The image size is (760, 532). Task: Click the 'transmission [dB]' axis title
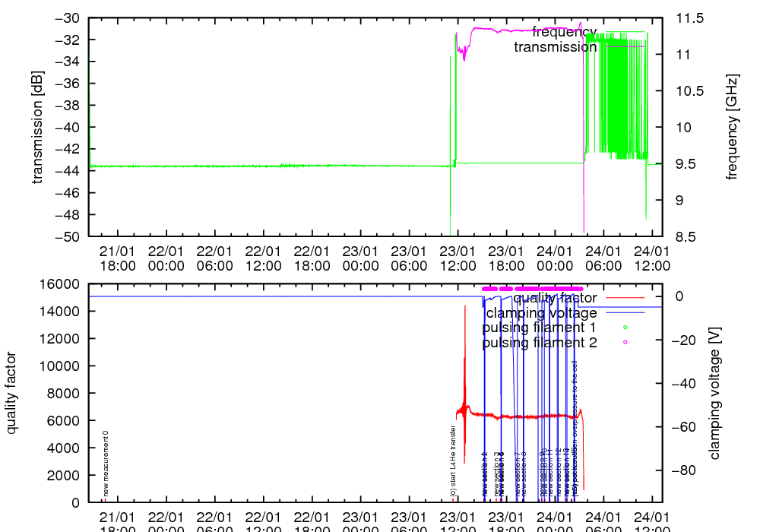(x=37, y=127)
